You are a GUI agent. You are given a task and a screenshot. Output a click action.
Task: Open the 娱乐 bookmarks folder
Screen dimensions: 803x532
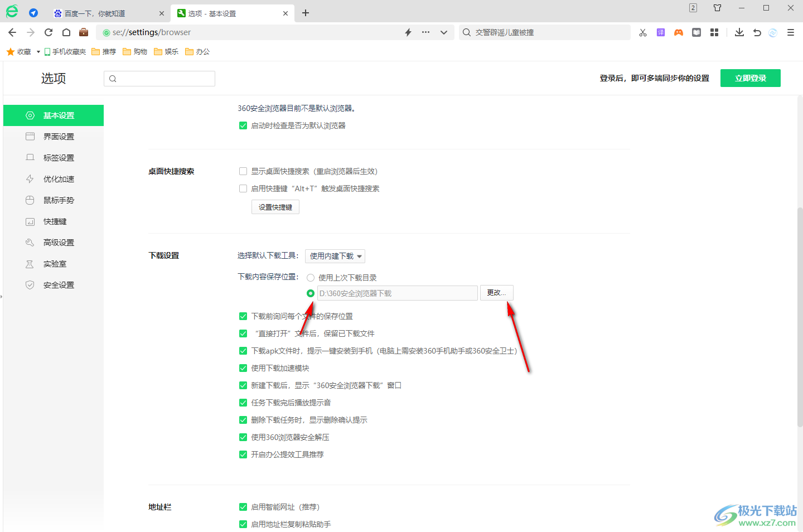tap(166, 52)
